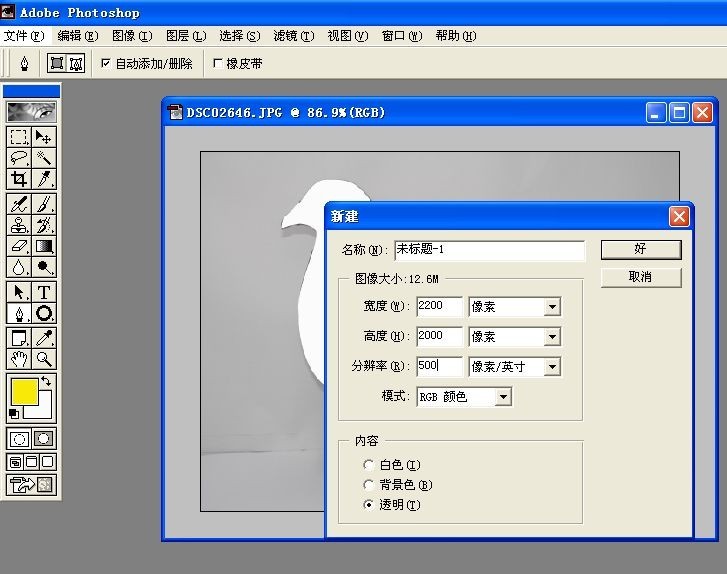The height and width of the screenshot is (574, 727).
Task: Click the 高度 height input field
Action: (x=439, y=336)
